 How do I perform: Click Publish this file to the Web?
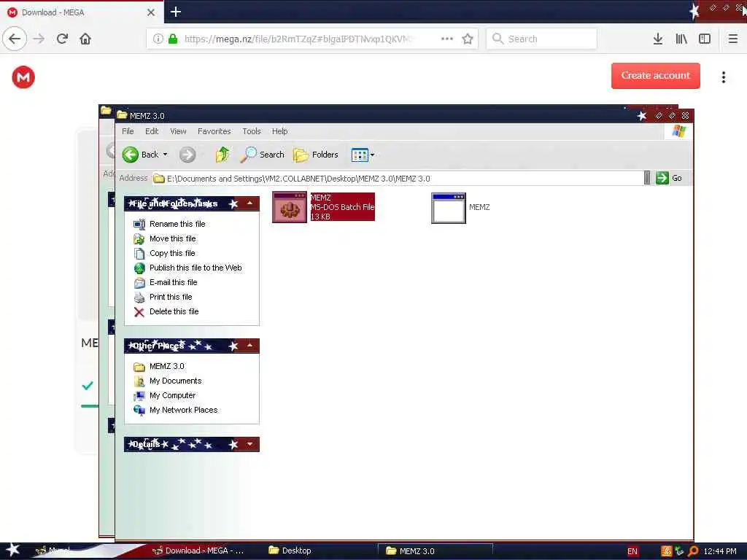coord(196,268)
